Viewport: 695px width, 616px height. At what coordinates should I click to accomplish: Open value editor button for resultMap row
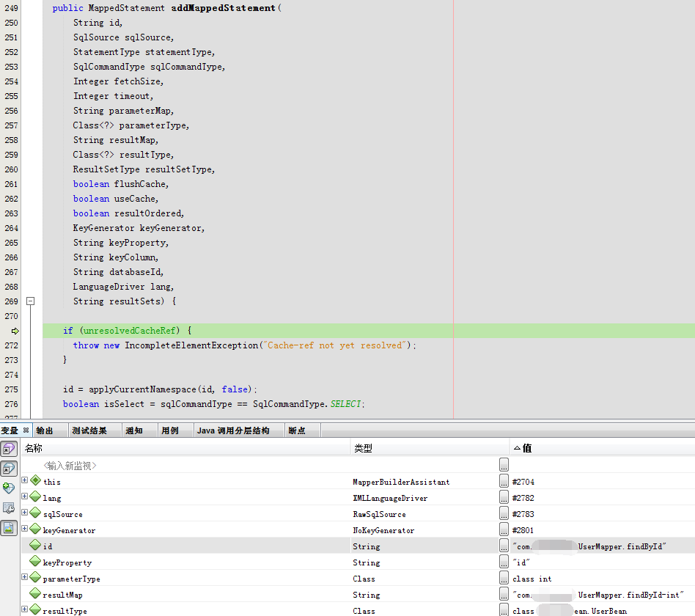(504, 593)
